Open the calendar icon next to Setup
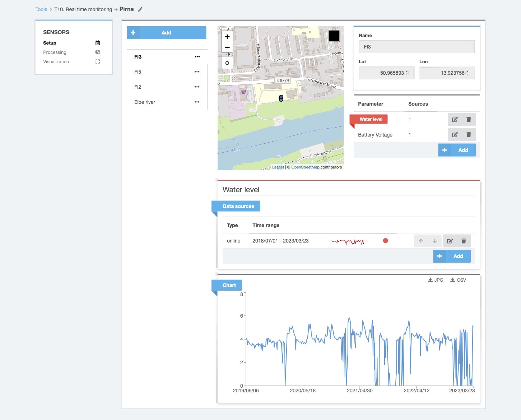Image resolution: width=521 pixels, height=420 pixels. pos(97,43)
